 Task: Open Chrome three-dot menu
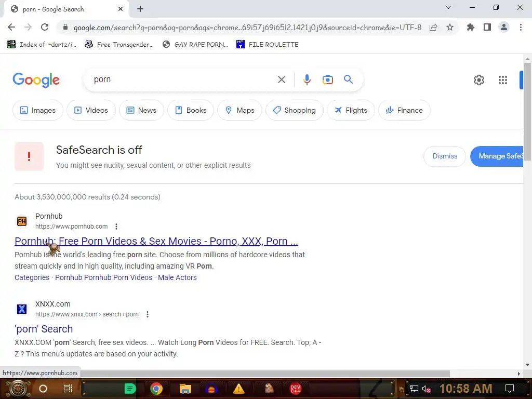pos(521,27)
